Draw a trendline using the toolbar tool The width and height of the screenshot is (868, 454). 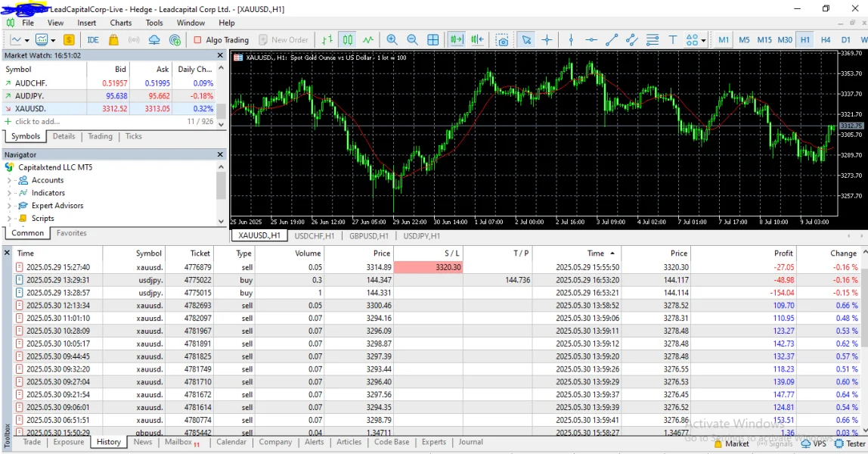(x=612, y=40)
